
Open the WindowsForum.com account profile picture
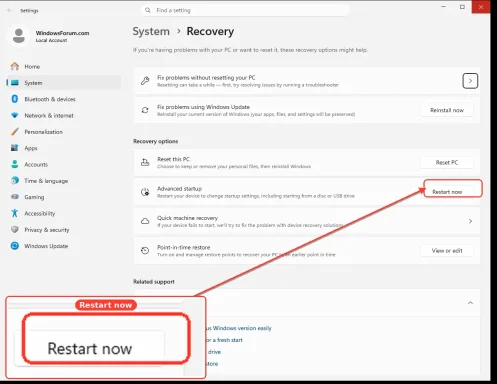click(19, 36)
